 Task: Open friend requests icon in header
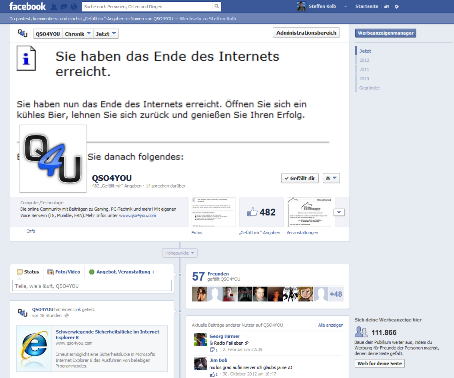54,6
